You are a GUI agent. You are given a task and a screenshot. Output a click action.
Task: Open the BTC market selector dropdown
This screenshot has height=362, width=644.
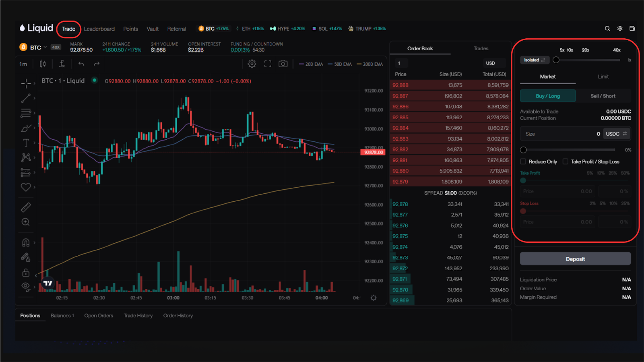click(33, 48)
